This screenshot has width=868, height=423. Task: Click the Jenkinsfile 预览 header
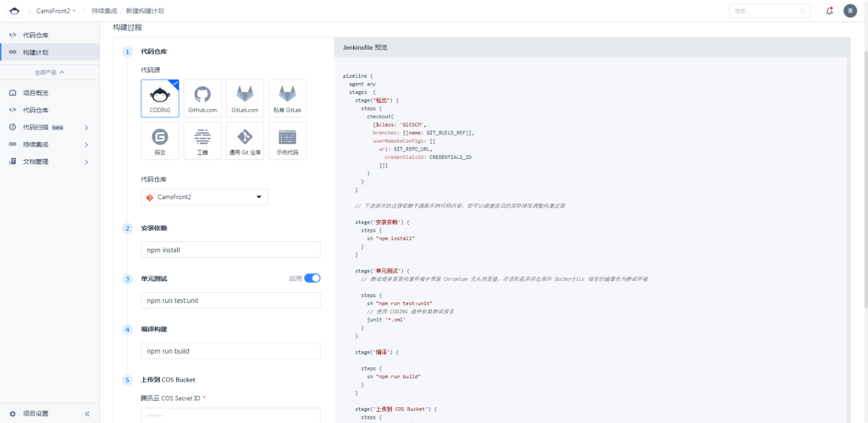tap(365, 47)
